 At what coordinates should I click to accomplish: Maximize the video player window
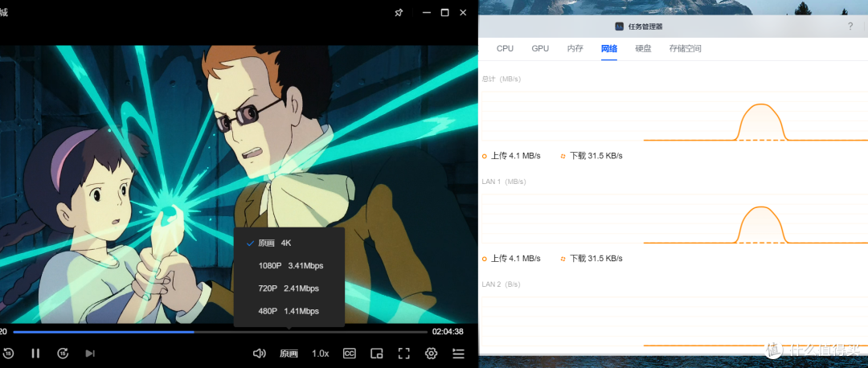pos(444,13)
